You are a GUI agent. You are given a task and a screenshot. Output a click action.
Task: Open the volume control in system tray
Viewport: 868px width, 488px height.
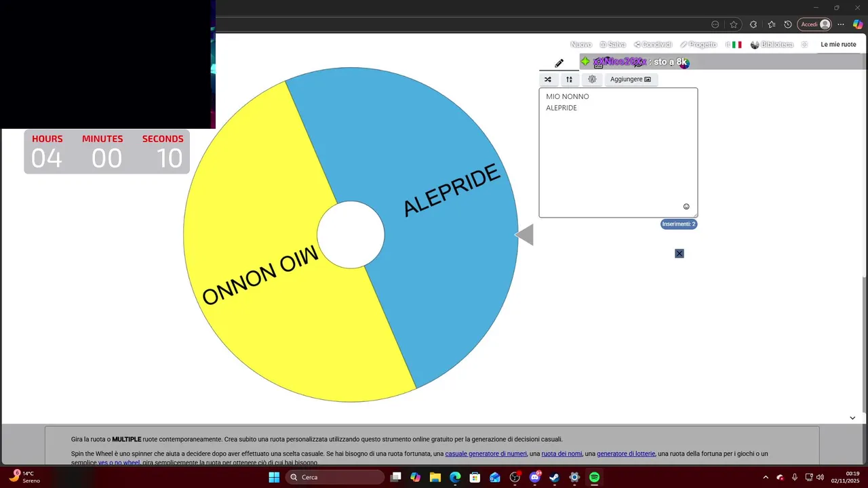coord(821,477)
